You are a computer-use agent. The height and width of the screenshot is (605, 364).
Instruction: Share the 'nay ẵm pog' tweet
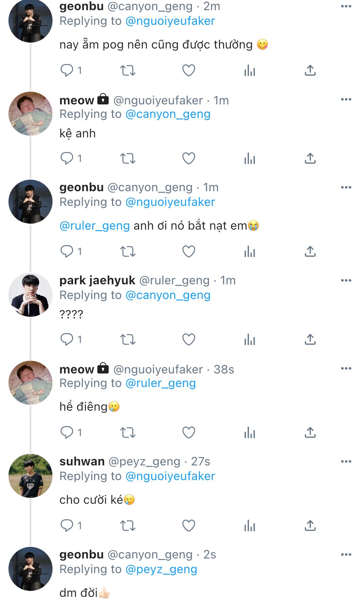click(310, 70)
